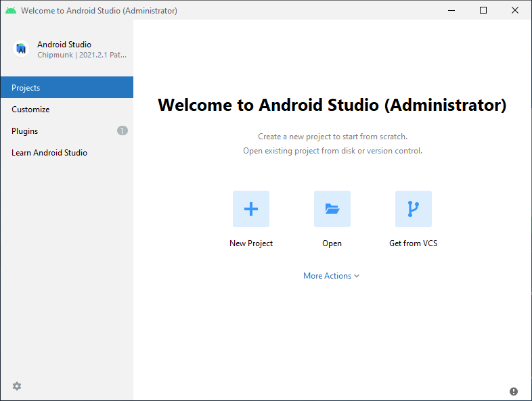This screenshot has height=401, width=532.
Task: Click the plus icon for New Project
Action: pyautogui.click(x=251, y=209)
